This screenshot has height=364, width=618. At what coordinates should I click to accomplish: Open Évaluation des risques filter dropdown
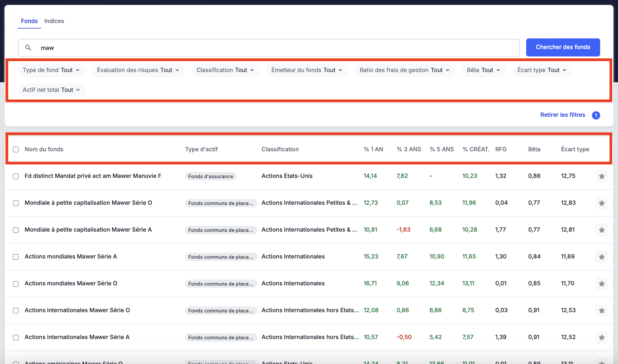pyautogui.click(x=138, y=70)
